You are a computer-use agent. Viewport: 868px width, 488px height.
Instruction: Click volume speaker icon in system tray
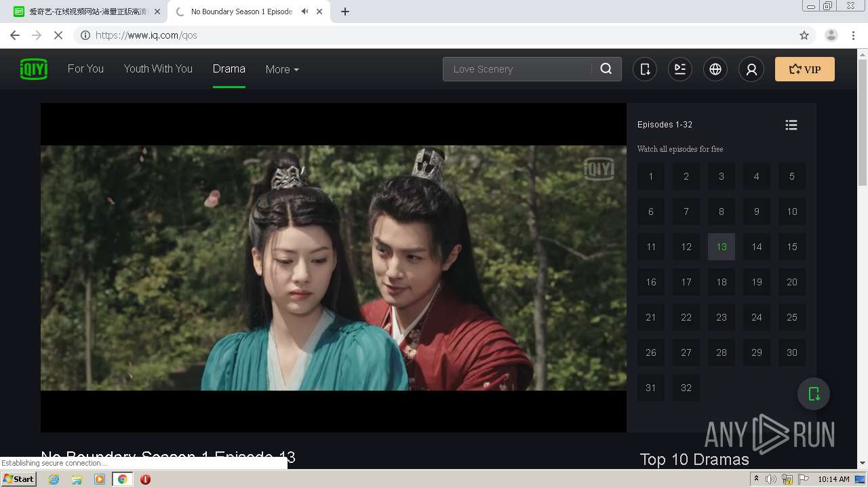pyautogui.click(x=771, y=479)
